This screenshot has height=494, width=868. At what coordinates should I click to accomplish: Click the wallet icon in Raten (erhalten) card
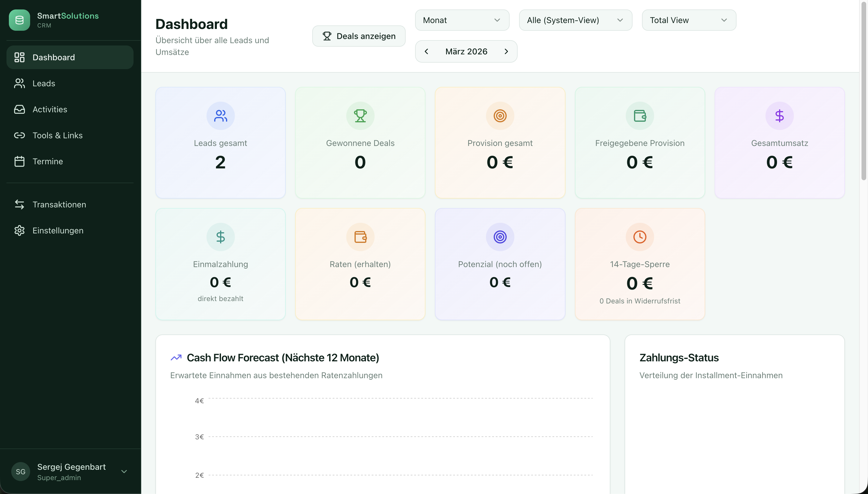click(x=360, y=237)
